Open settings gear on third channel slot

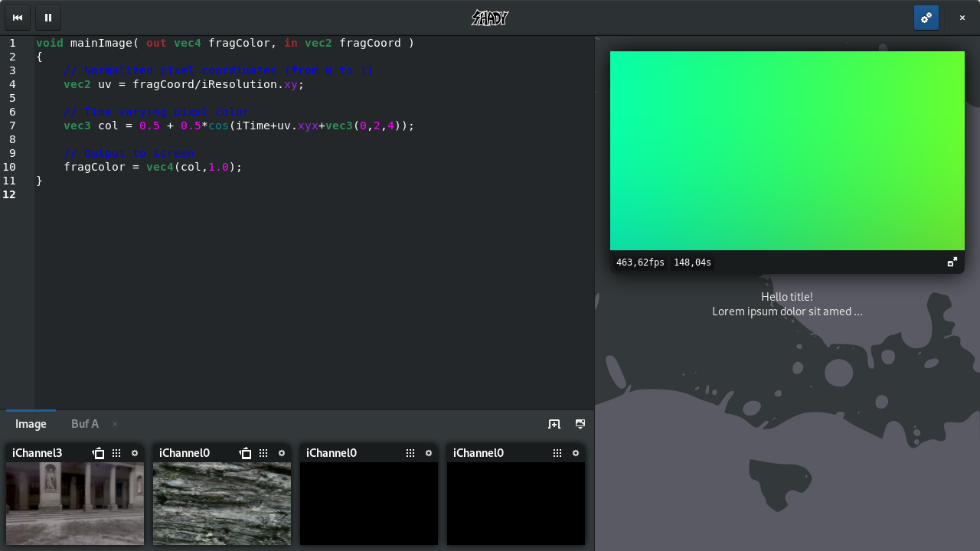429,453
